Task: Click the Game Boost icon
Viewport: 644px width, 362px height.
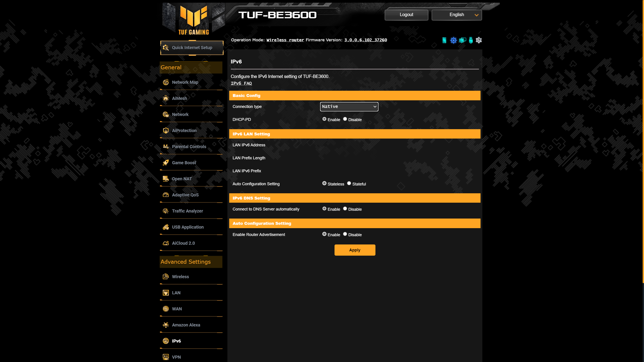Action: [166, 162]
